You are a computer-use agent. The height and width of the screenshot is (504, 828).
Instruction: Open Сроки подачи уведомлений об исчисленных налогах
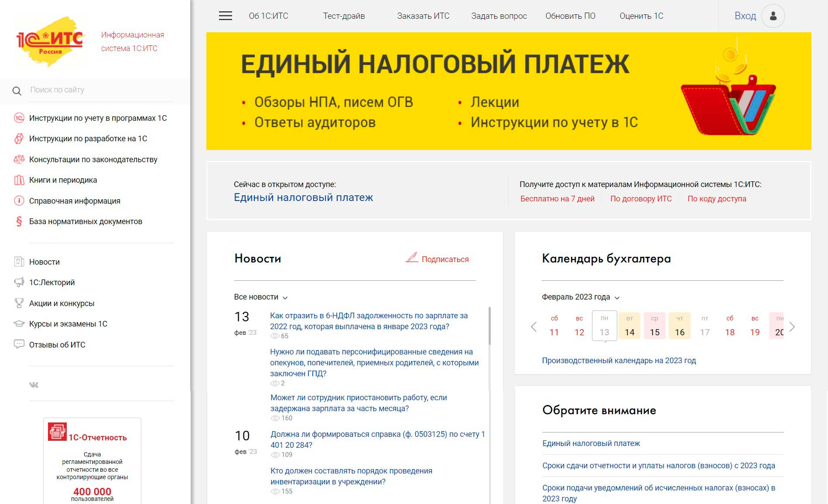coord(659,493)
